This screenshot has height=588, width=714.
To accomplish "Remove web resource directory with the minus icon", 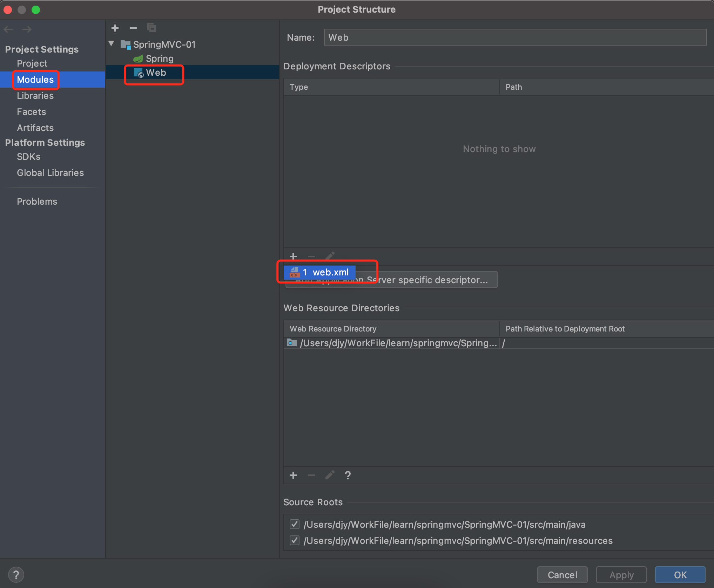I will pos(311,475).
